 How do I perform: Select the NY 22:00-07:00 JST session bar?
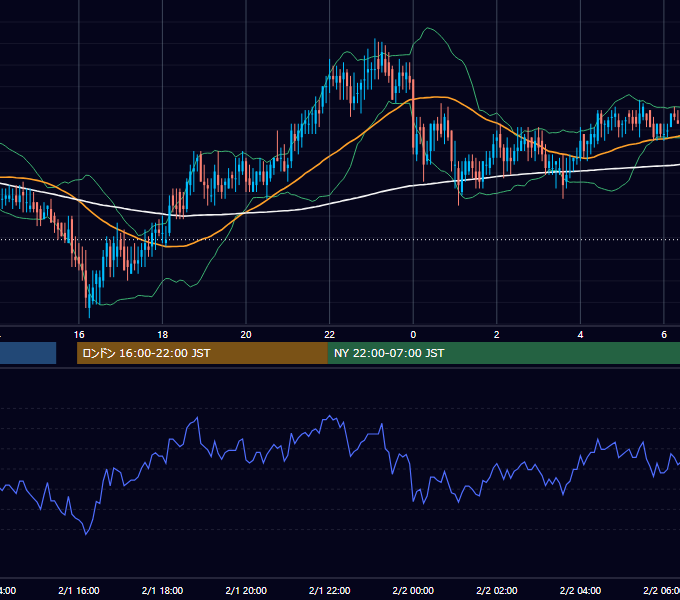click(x=503, y=353)
